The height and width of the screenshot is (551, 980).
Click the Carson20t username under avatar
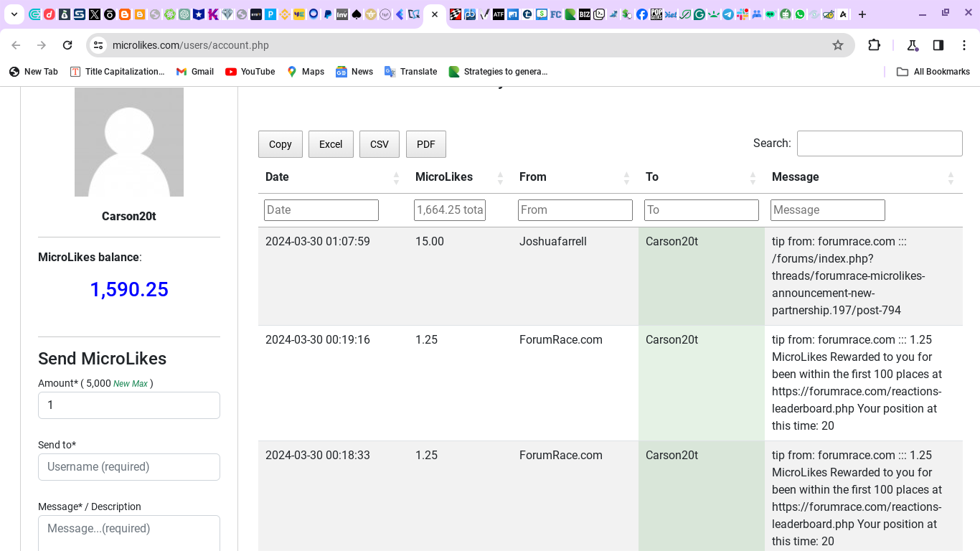[x=129, y=217]
